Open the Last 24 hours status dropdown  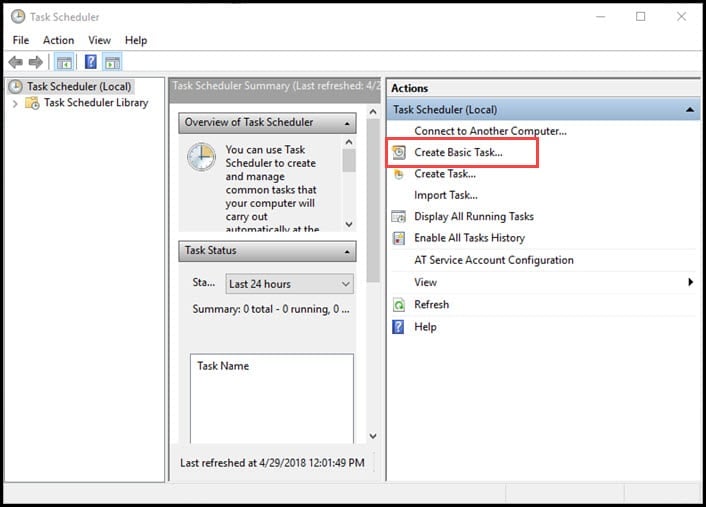tap(290, 284)
